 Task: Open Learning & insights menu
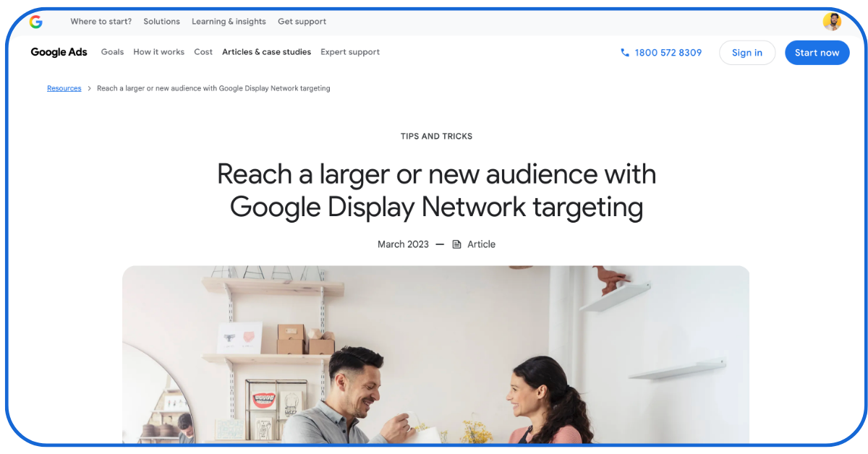[229, 22]
